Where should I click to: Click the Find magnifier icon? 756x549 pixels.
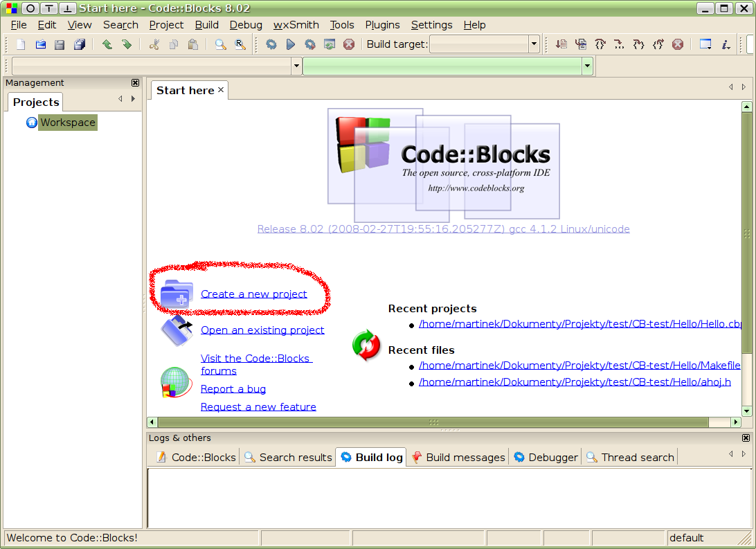220,44
